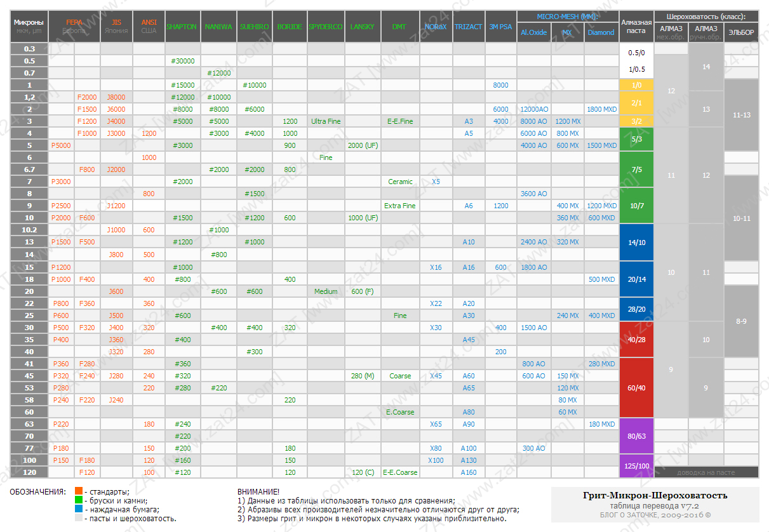Click the Грит-Микрон-Шероховатость title
The width and height of the screenshot is (769, 532).
pyautogui.click(x=655, y=495)
